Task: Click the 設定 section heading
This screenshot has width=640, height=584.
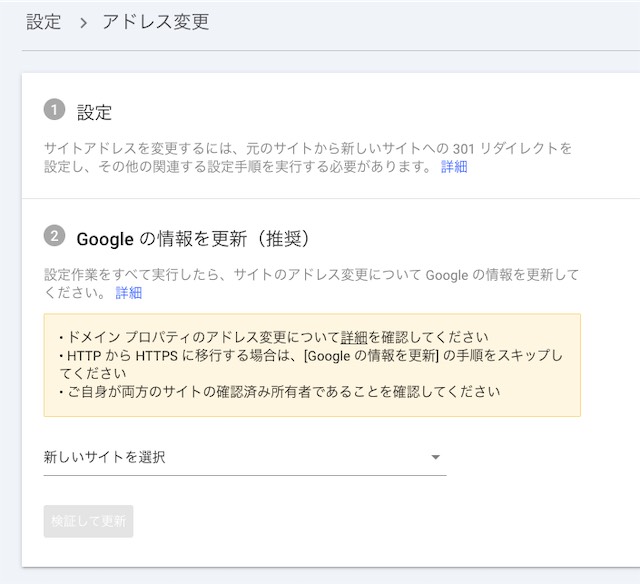Action: [x=94, y=112]
